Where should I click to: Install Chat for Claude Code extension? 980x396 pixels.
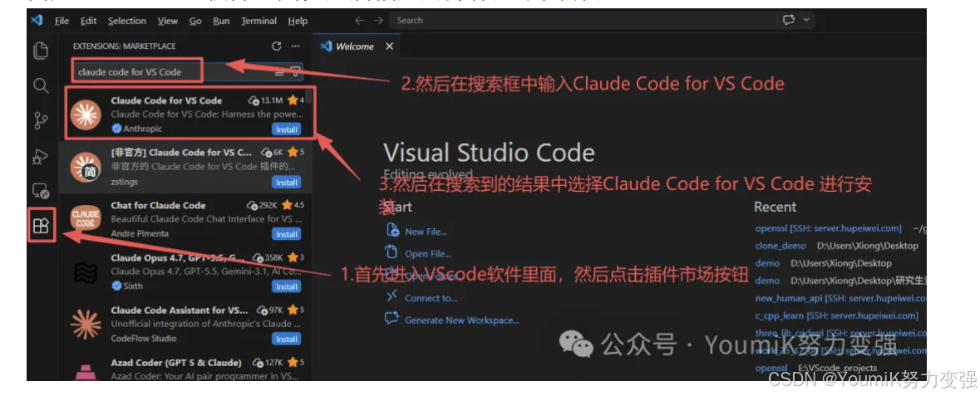(286, 234)
